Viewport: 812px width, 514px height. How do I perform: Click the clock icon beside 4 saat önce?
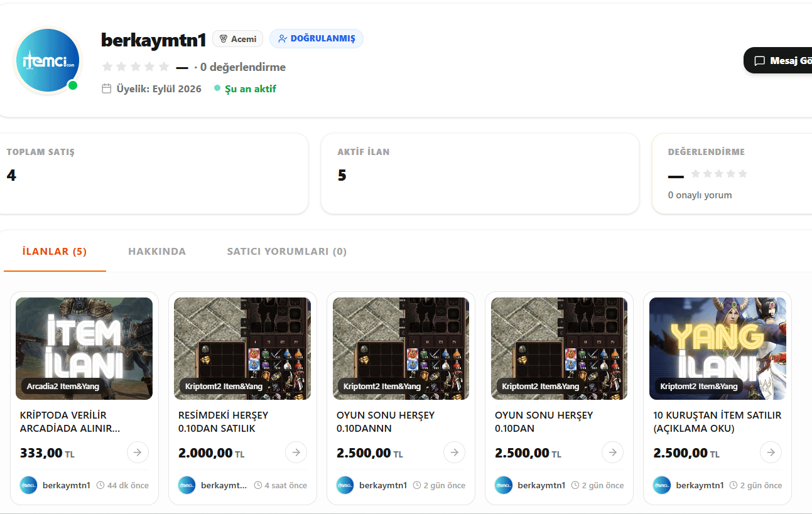[258, 485]
